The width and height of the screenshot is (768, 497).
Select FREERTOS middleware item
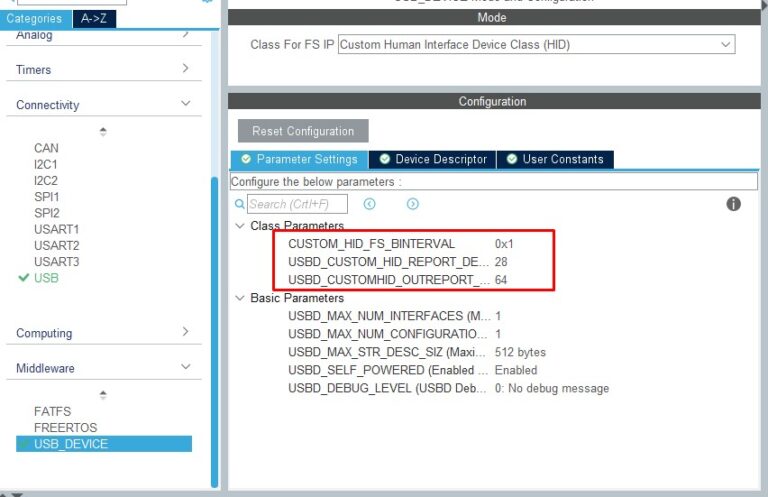pos(65,427)
